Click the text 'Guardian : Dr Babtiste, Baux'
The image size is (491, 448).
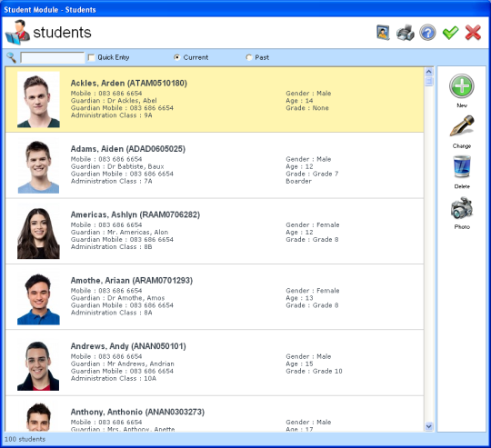click(x=117, y=166)
